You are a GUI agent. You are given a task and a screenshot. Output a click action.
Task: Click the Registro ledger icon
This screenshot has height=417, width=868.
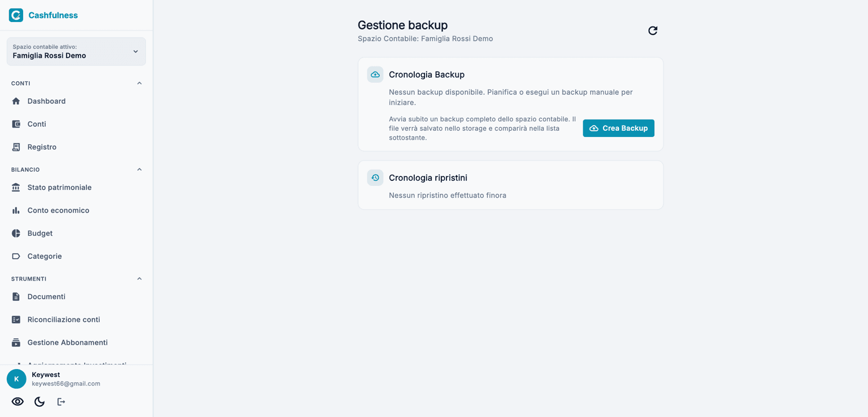tap(16, 147)
